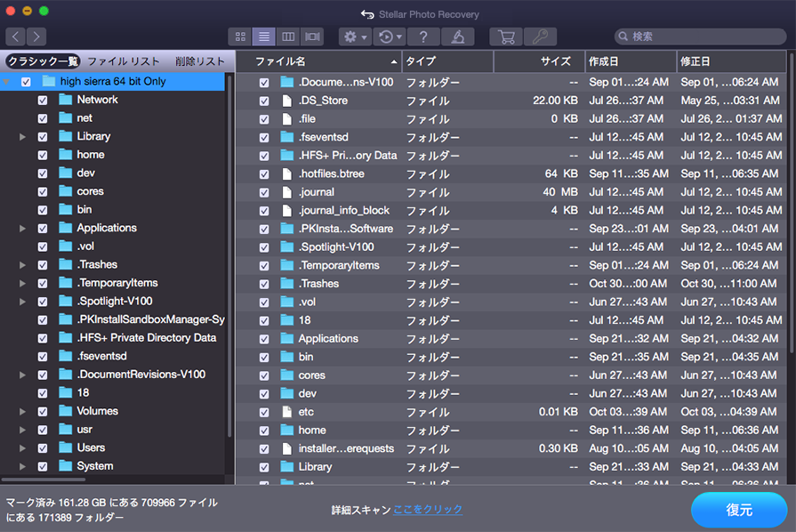
Task: Expand the Applications folder in tree
Action: 22,229
